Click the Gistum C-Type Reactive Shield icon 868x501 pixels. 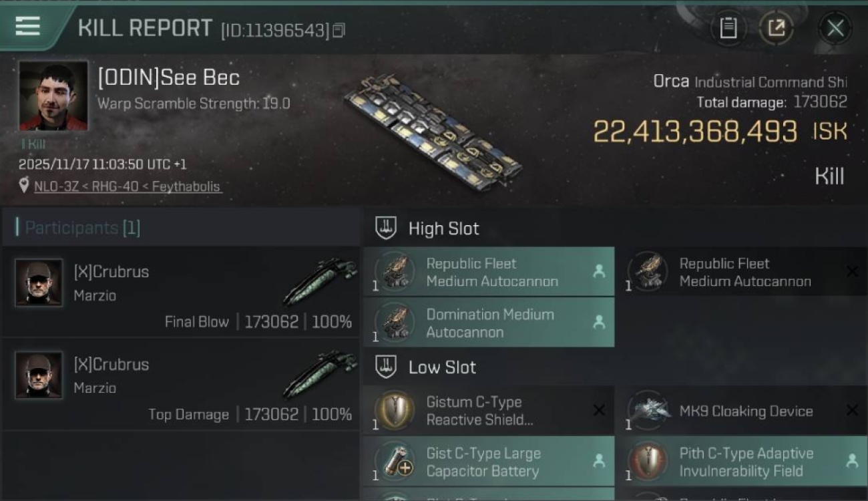(394, 410)
